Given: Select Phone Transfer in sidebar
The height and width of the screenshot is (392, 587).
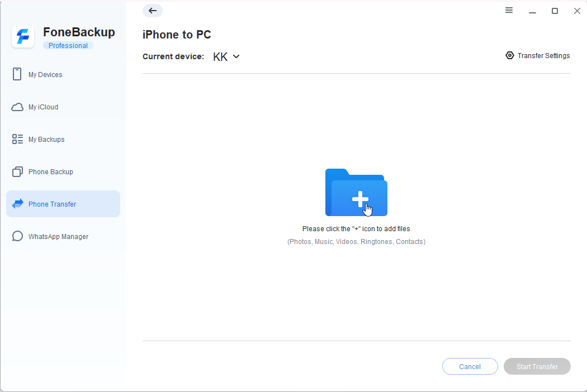Looking at the screenshot, I should pos(63,204).
